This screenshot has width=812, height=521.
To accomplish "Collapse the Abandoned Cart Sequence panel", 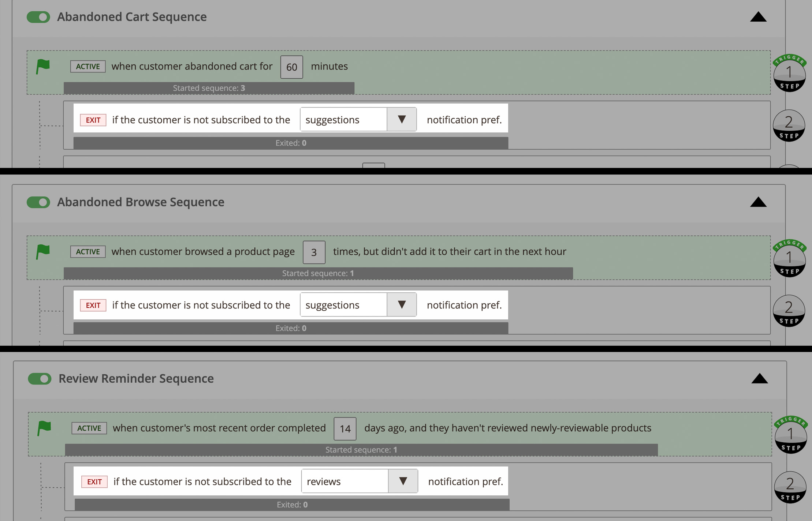I will pyautogui.click(x=759, y=17).
